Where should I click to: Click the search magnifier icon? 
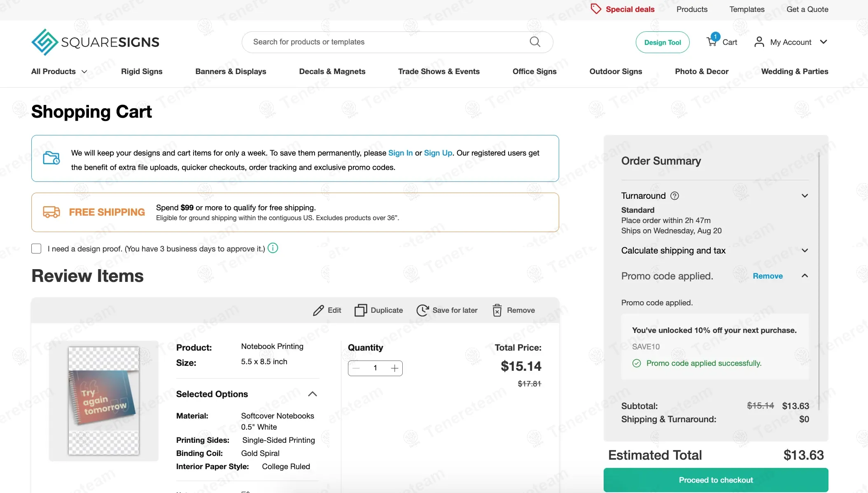[x=535, y=42]
